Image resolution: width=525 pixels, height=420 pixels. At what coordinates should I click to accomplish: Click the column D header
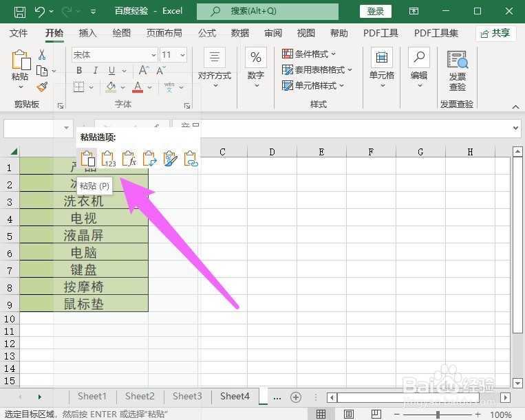(x=272, y=152)
